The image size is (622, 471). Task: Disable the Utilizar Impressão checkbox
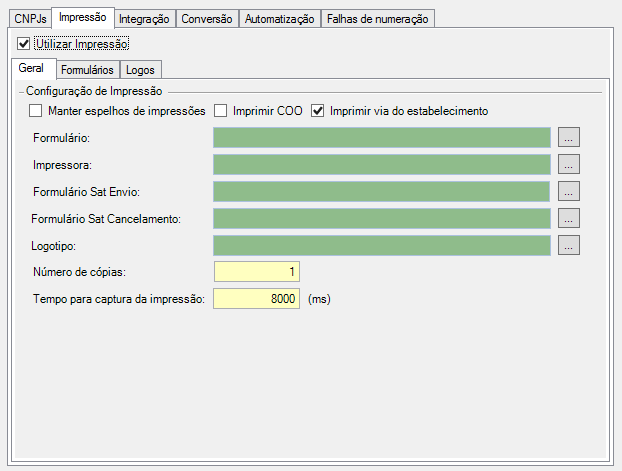click(x=24, y=44)
